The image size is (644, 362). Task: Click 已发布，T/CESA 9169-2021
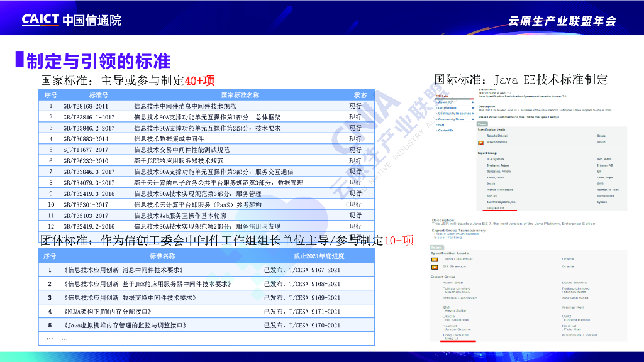[x=302, y=297]
